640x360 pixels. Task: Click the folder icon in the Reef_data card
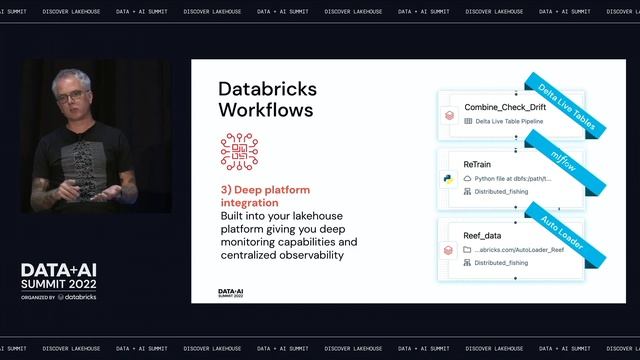pos(467,249)
